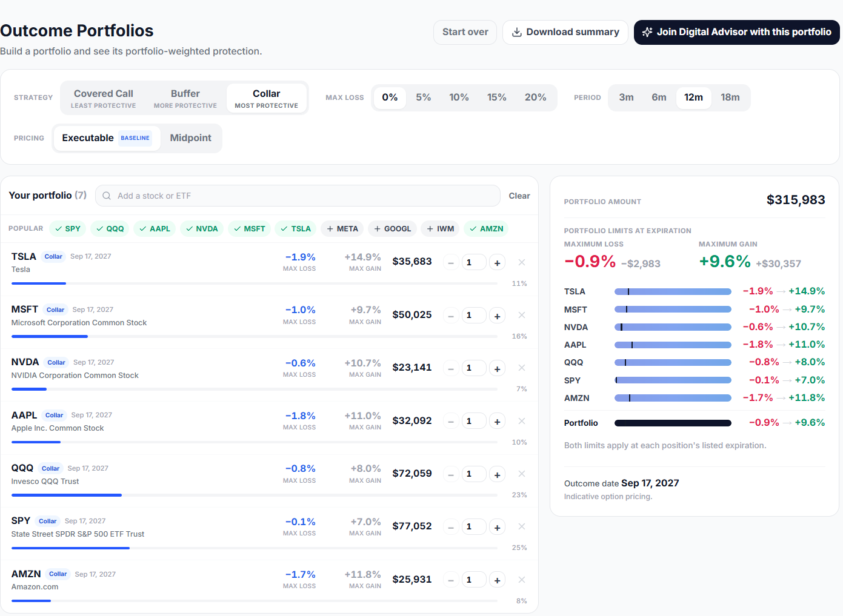Select the 6m period option
This screenshot has width=843, height=616.
pyautogui.click(x=659, y=98)
